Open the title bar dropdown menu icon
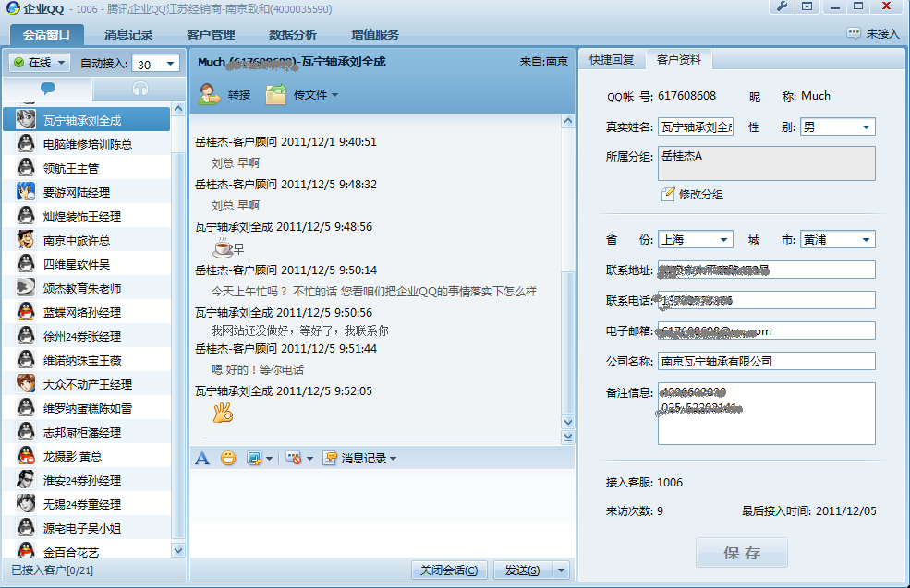 click(807, 6)
